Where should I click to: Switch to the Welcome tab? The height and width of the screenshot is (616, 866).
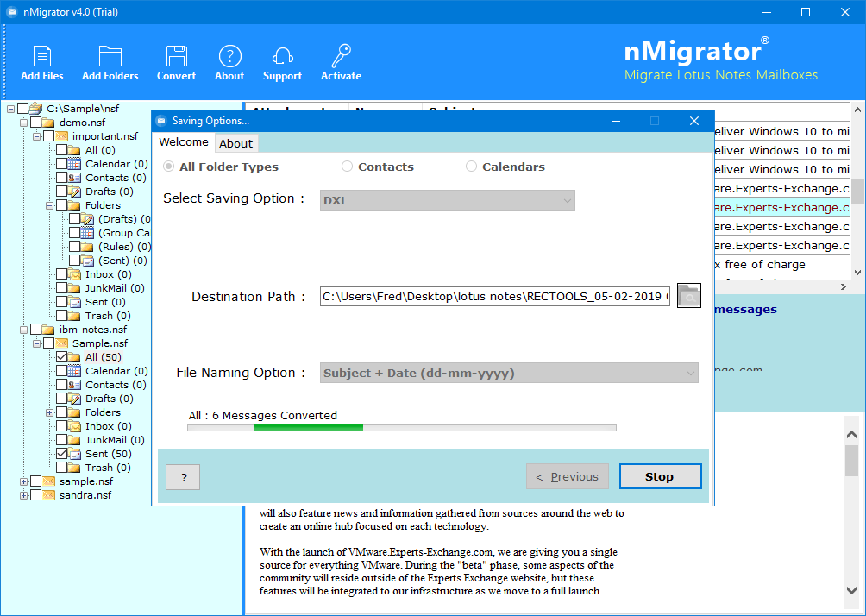click(x=184, y=142)
